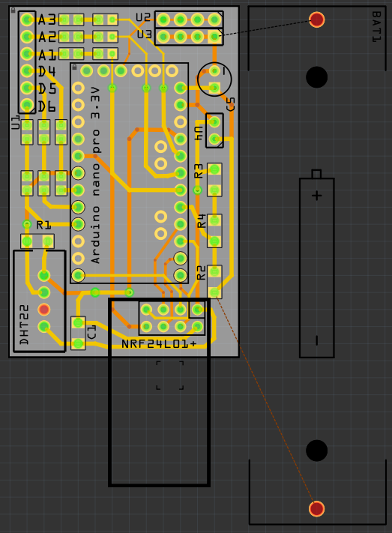Click the upper pad of U4
This screenshot has width=392, height=533.
(214, 121)
